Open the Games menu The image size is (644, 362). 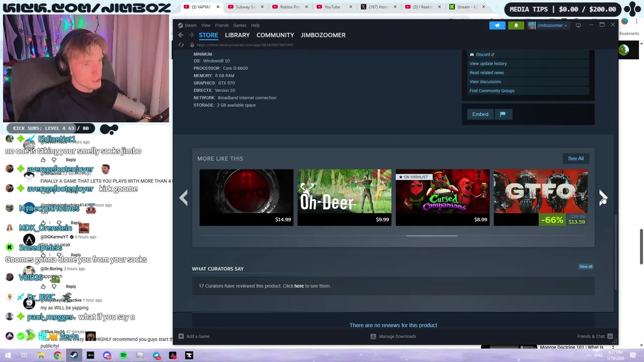click(239, 25)
